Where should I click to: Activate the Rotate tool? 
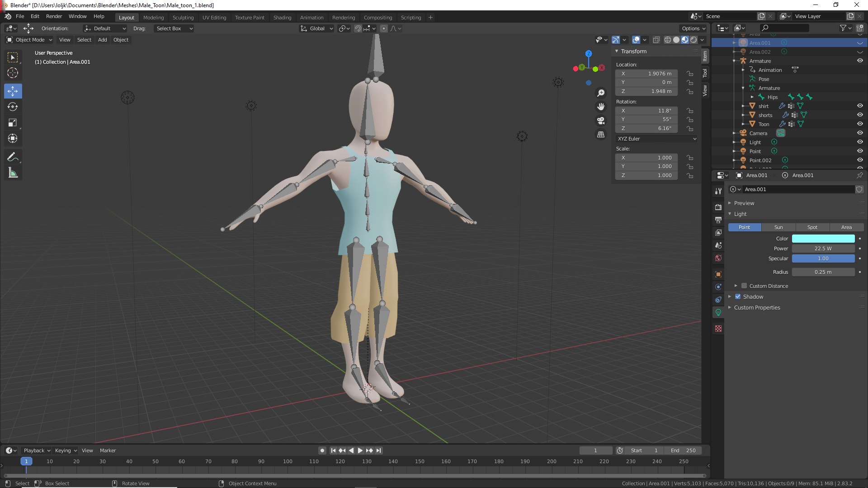click(x=13, y=107)
